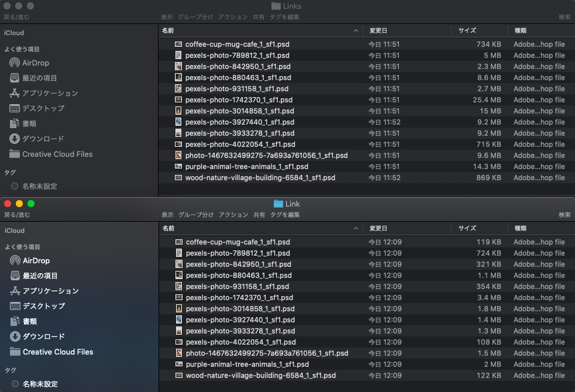Viewport: 575px width, 392px height.
Task: Click coffee-cup-mug-cafe file icon in Link window
Action: pyautogui.click(x=179, y=242)
